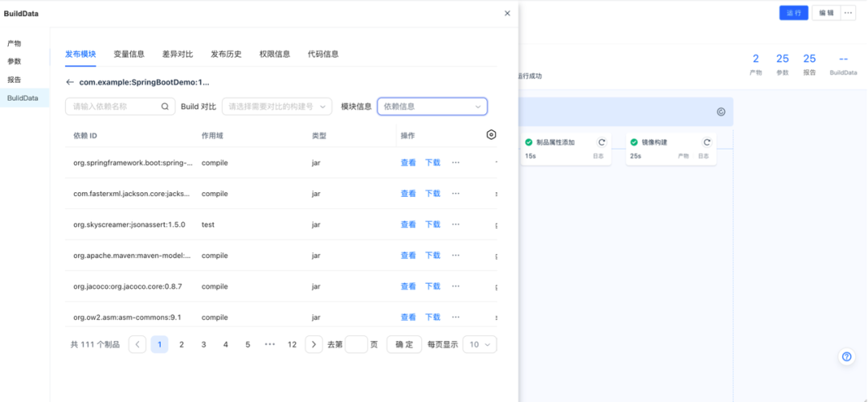Expand the 模块信息 依赖信息 dropdown

[x=432, y=106]
